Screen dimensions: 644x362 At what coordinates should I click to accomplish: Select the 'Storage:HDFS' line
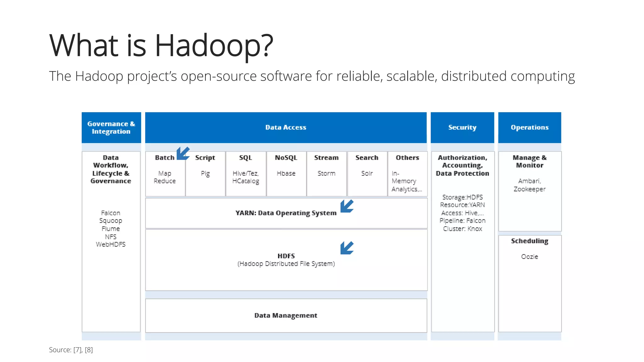click(x=463, y=197)
